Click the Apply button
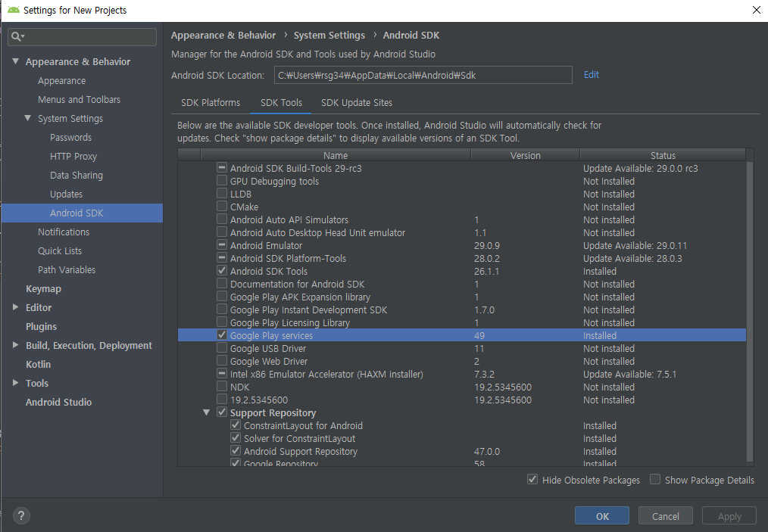Viewport: 768px width, 532px height. (729, 516)
